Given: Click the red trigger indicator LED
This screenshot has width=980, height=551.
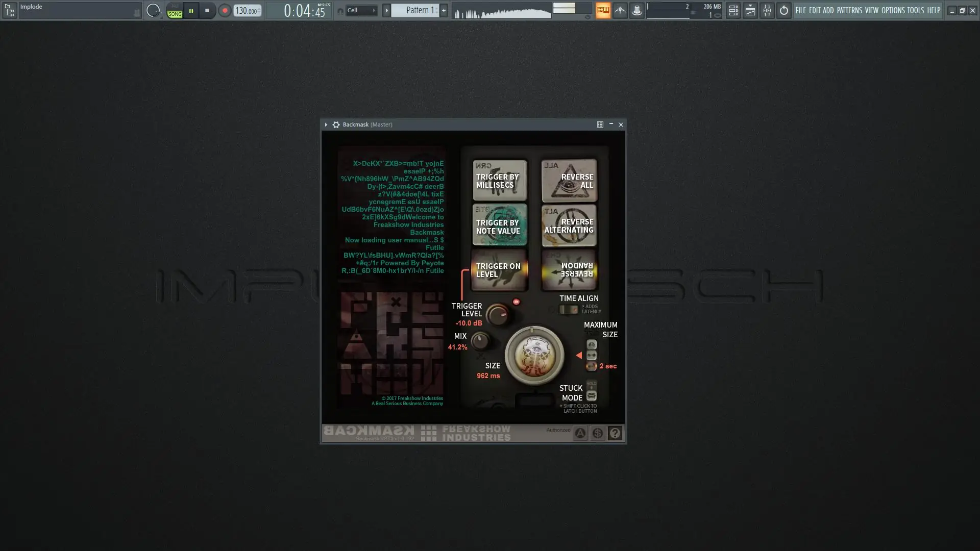Looking at the screenshot, I should pyautogui.click(x=516, y=302).
